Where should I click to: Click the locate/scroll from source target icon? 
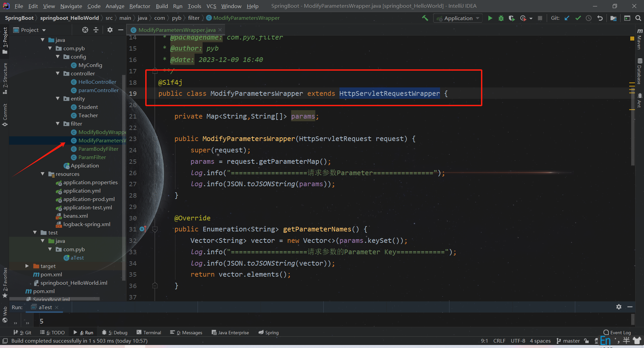[x=85, y=30]
